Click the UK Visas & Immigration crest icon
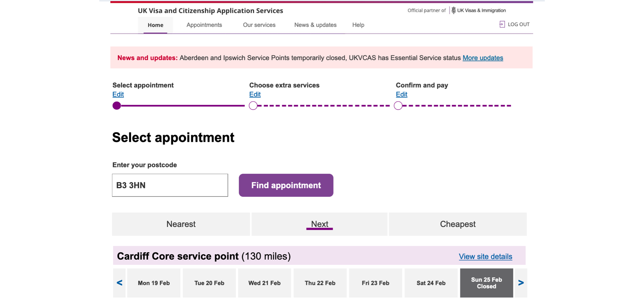Image resolution: width=644 pixels, height=305 pixels. (453, 10)
